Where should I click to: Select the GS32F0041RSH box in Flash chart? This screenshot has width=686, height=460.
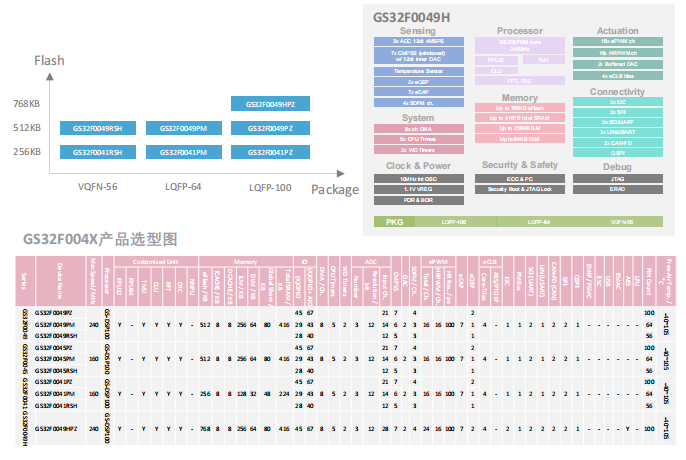pyautogui.click(x=98, y=152)
